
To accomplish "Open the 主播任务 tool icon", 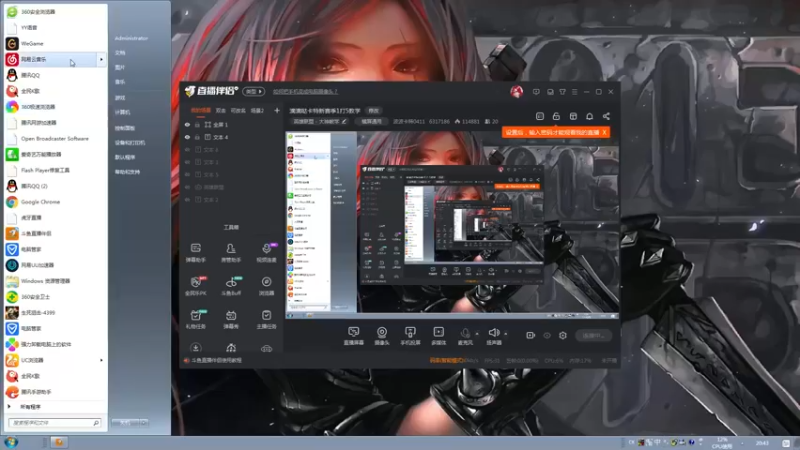I will (x=266, y=319).
